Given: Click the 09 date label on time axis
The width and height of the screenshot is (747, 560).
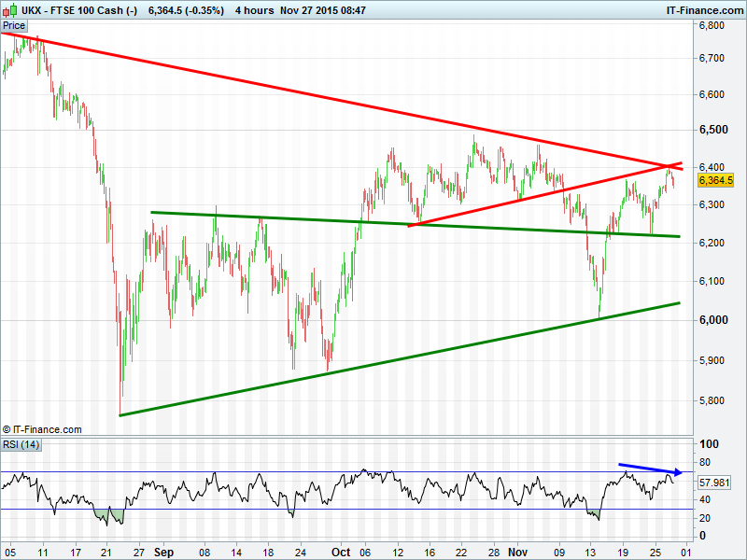Looking at the screenshot, I should (x=558, y=553).
